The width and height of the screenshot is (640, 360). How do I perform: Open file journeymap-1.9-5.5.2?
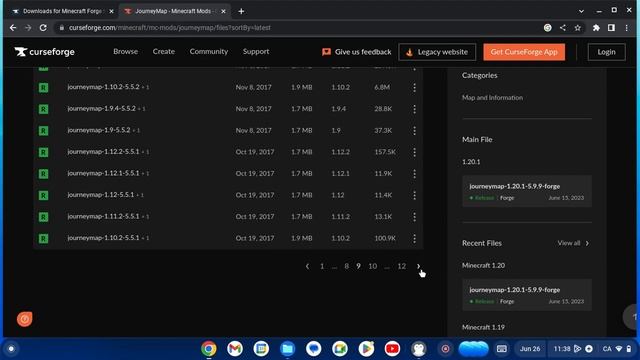click(x=99, y=130)
